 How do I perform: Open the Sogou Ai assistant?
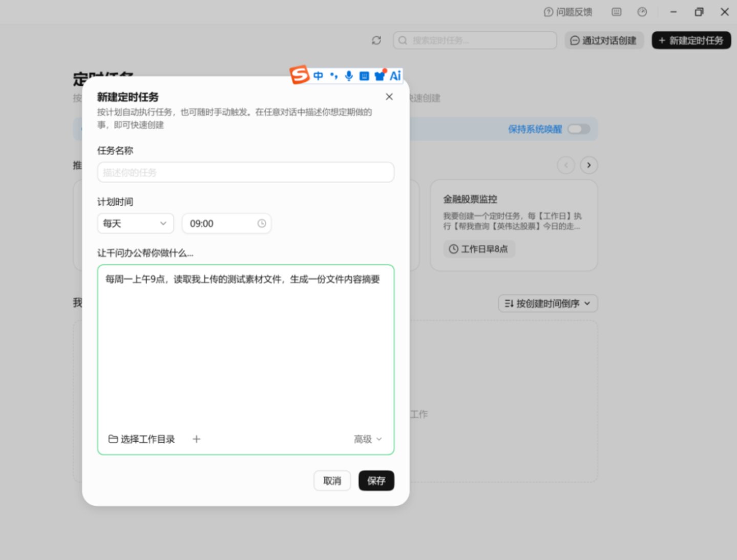(x=395, y=76)
